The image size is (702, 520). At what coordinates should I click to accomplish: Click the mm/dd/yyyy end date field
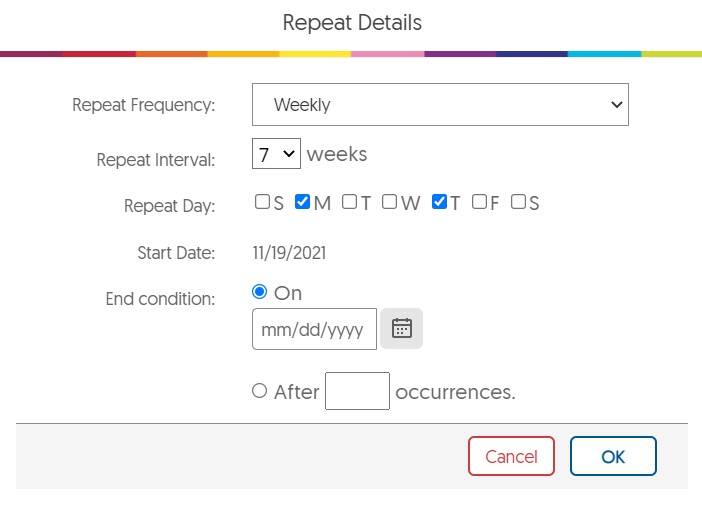(x=314, y=329)
